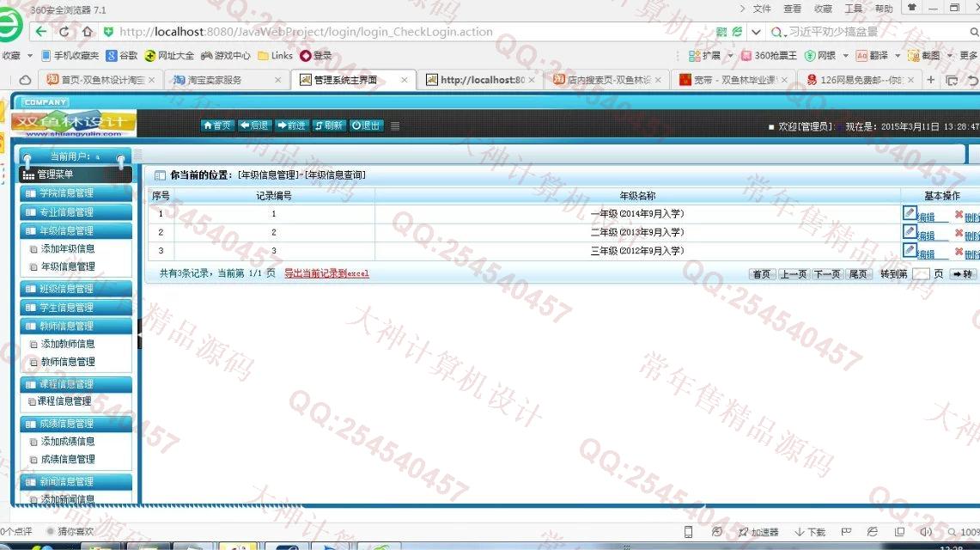980x550 pixels.
Task: Click the 转到第 page number input box
Action: [x=921, y=274]
